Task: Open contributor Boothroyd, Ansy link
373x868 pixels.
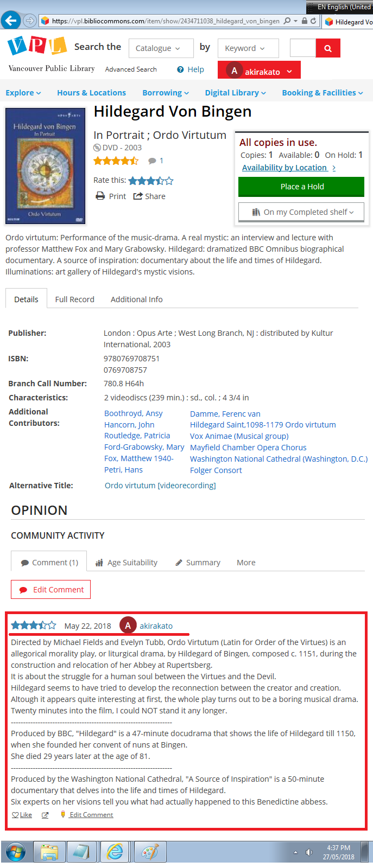Action: [x=134, y=413]
